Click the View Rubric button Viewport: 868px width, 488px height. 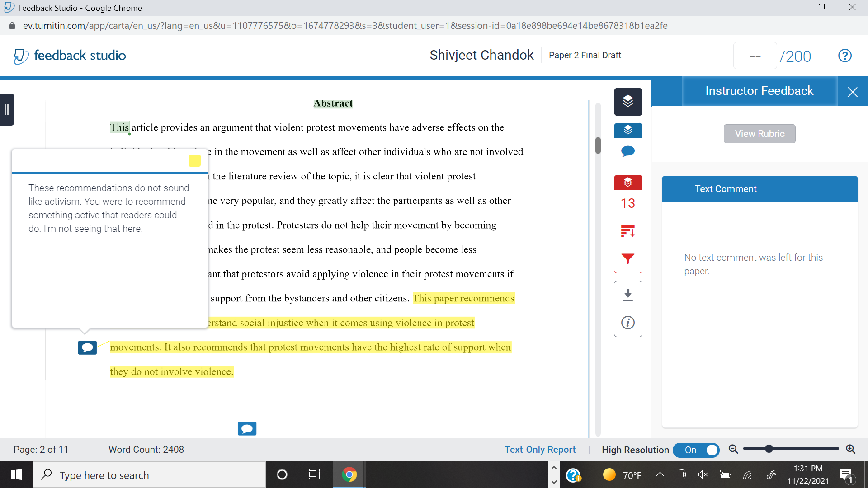point(759,134)
